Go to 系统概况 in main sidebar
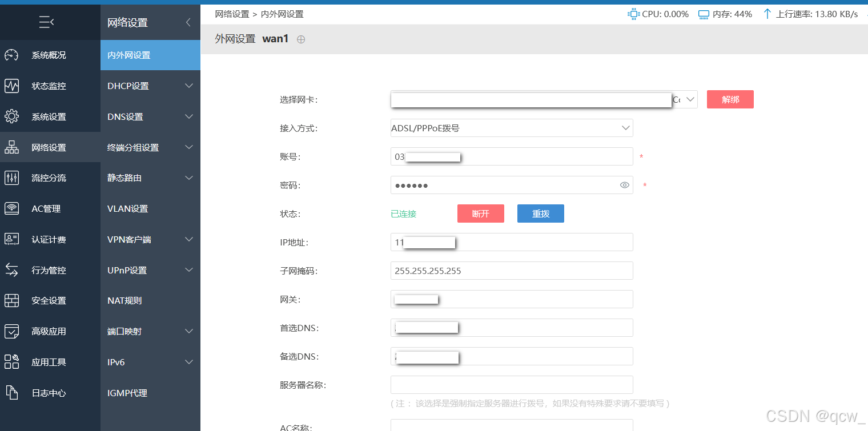 50,55
